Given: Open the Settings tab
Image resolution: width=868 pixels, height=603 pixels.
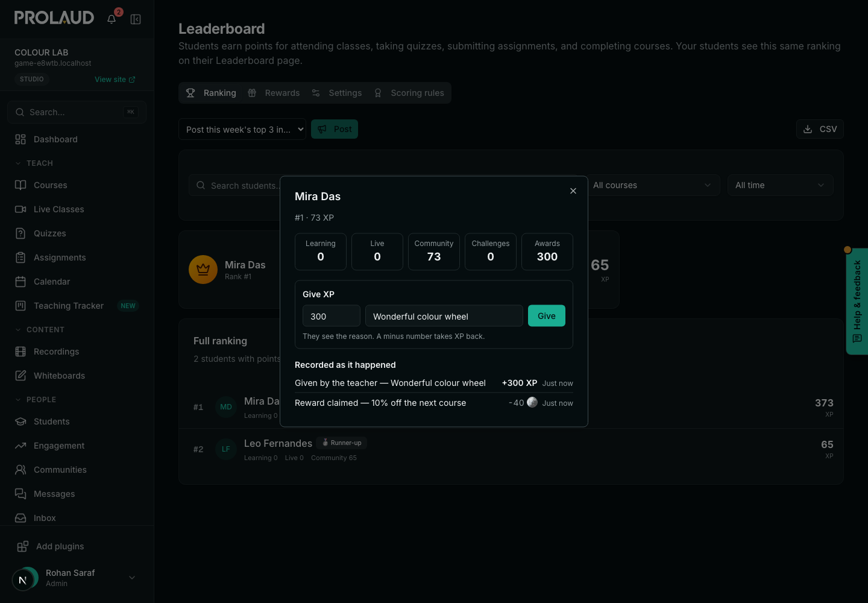Looking at the screenshot, I should (x=337, y=93).
